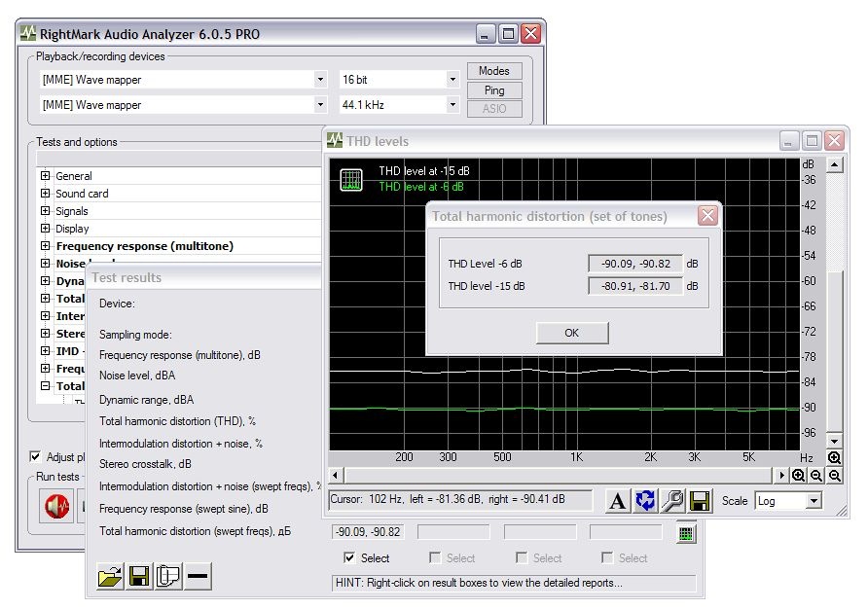Click the Modes button

[x=494, y=71]
